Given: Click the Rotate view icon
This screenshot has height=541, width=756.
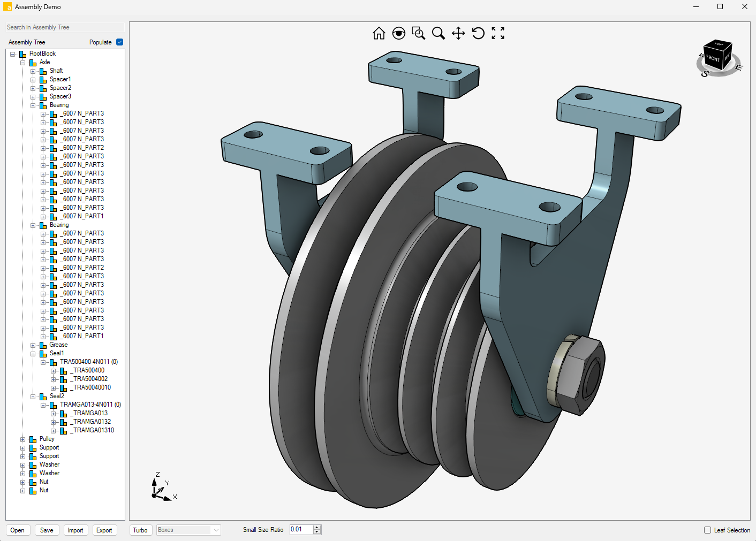Looking at the screenshot, I should click(478, 33).
